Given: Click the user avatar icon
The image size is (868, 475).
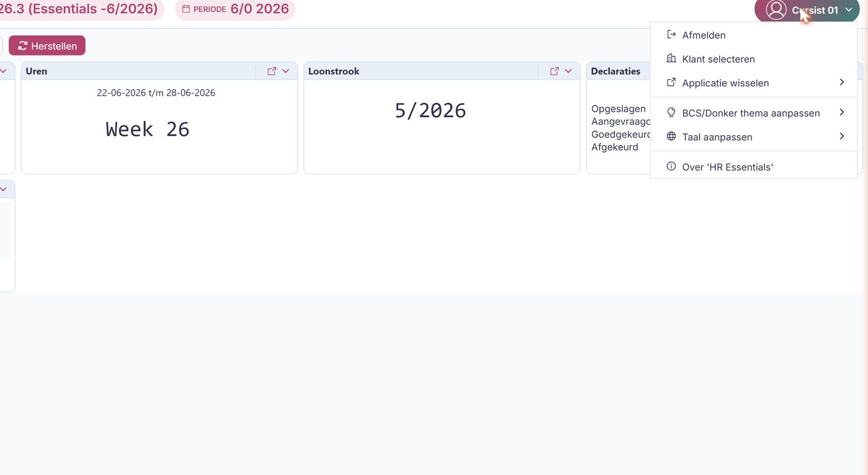Looking at the screenshot, I should (776, 10).
